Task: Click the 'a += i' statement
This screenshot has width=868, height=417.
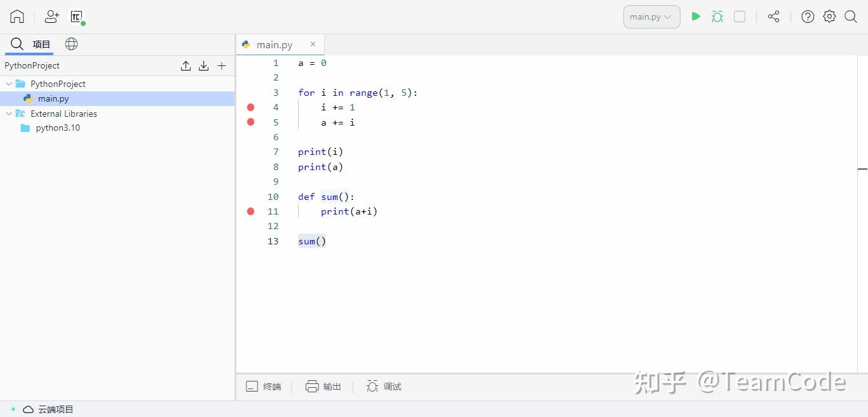Action: 338,122
